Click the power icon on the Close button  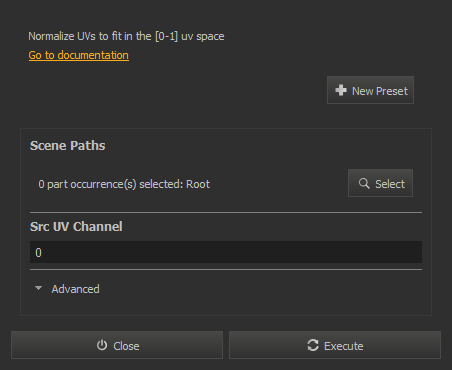(102, 345)
